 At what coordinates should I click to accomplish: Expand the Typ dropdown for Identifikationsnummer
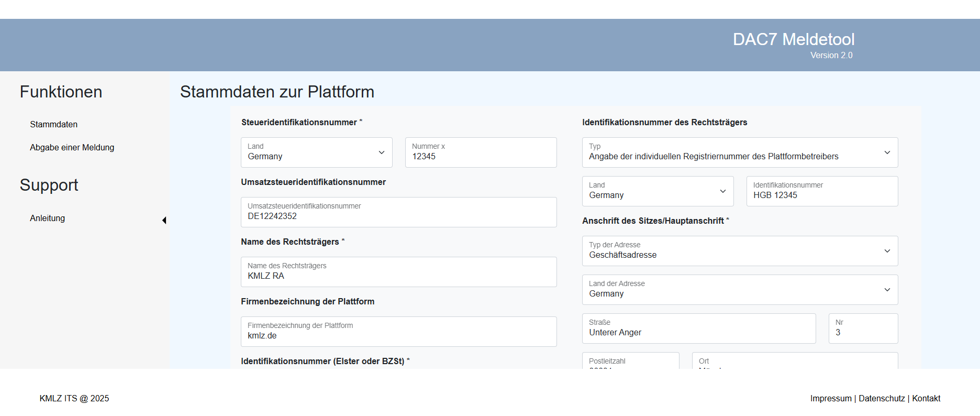click(x=739, y=152)
